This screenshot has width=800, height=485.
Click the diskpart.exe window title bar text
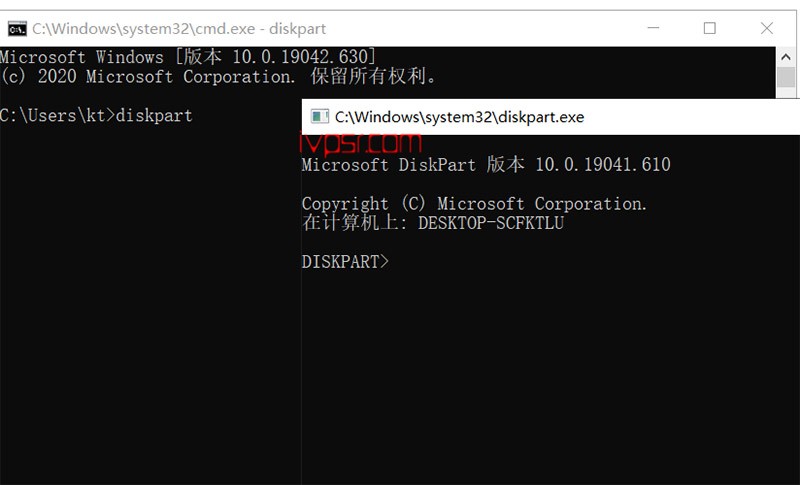tap(460, 117)
